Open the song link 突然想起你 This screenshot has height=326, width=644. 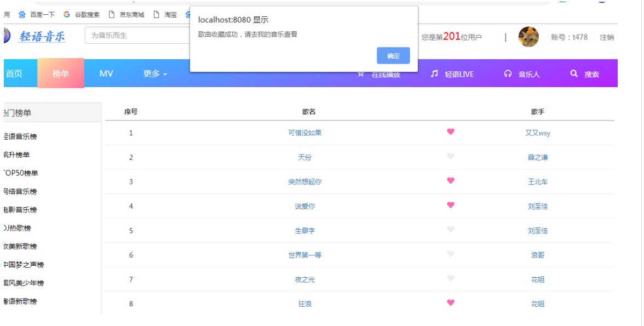(305, 182)
